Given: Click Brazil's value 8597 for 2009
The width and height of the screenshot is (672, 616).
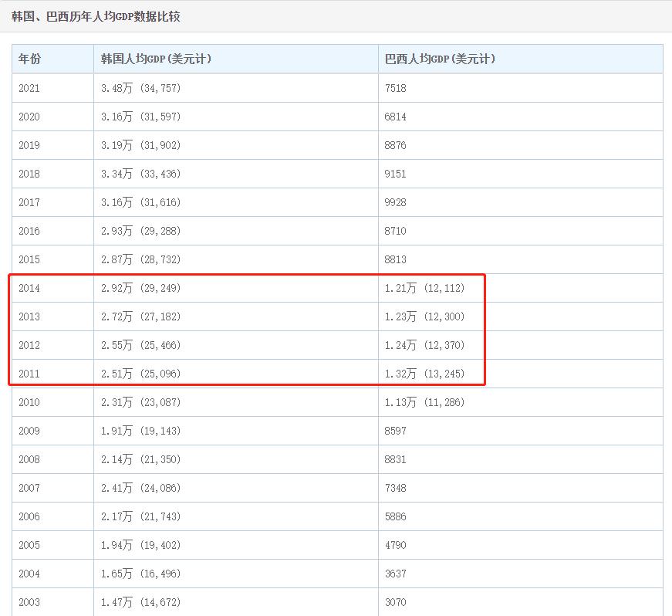Looking at the screenshot, I should [x=396, y=431].
